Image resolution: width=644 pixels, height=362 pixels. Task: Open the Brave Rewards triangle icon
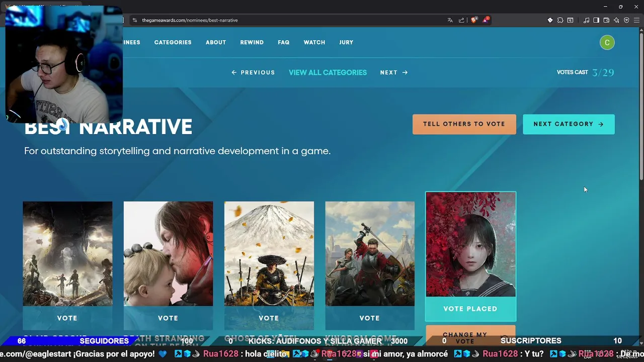tap(486, 20)
